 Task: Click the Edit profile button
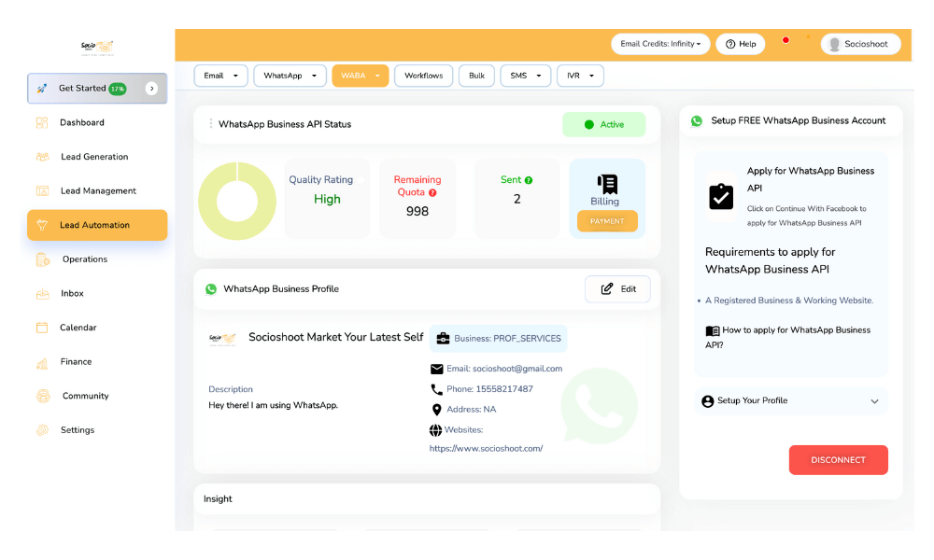(x=617, y=289)
